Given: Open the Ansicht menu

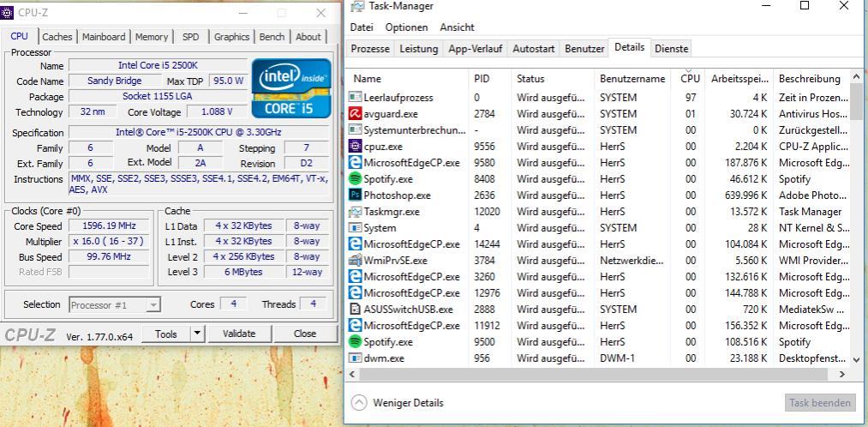Looking at the screenshot, I should [x=458, y=27].
